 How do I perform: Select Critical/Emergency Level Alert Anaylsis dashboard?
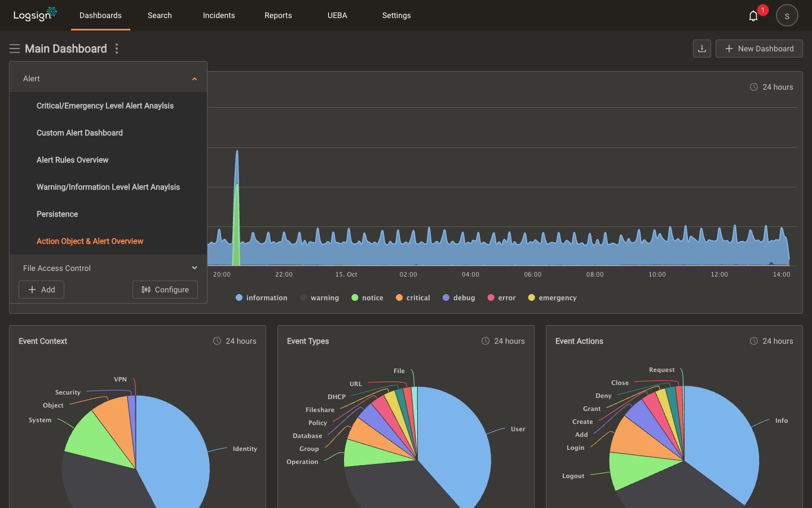[108, 106]
